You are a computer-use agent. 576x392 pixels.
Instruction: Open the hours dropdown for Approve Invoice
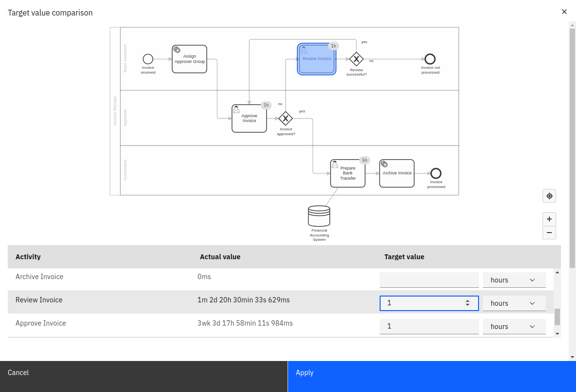pos(514,326)
